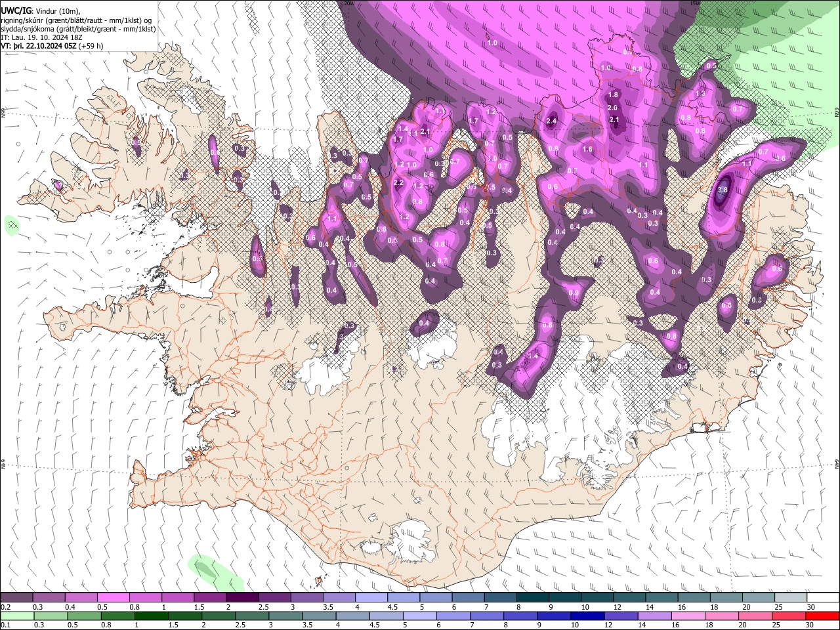Click the lower legend swatch labeled 6
The image size is (840, 630).
(453, 616)
